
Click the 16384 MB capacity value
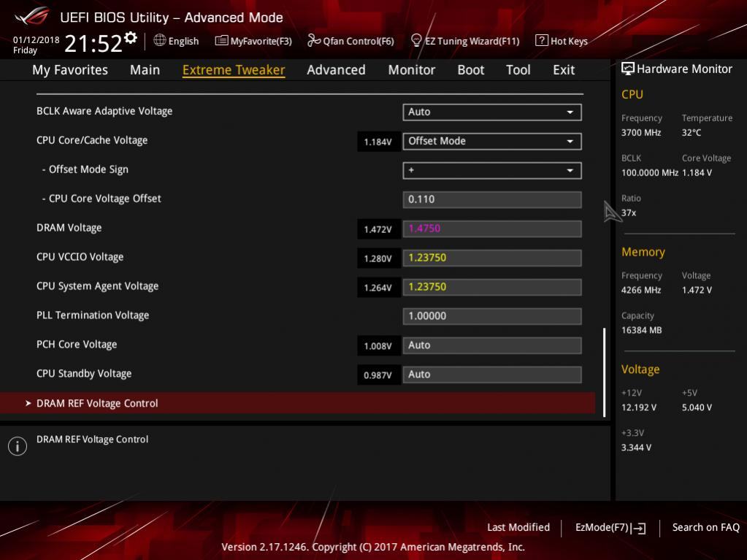642,330
